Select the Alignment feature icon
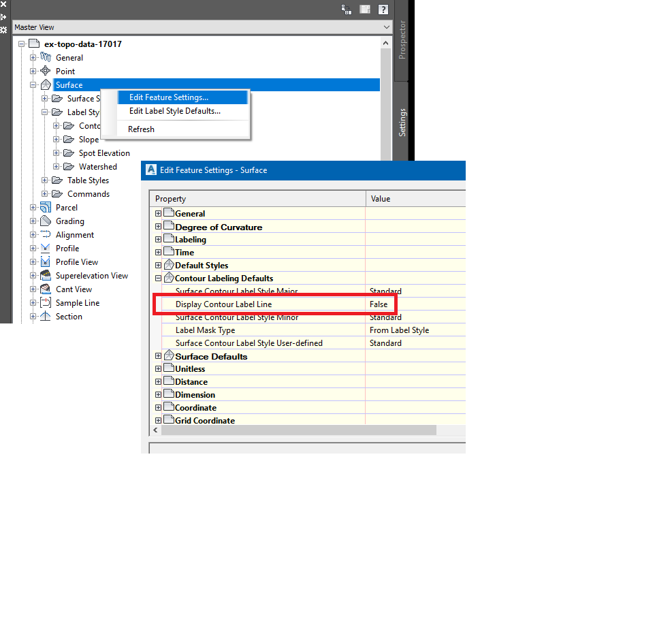672x619 pixels. pyautogui.click(x=45, y=234)
